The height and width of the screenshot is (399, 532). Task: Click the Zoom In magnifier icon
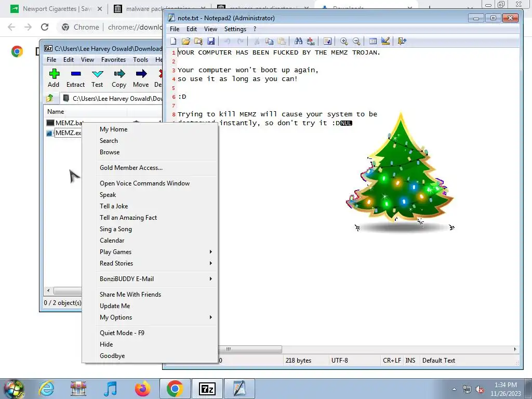[344, 41]
